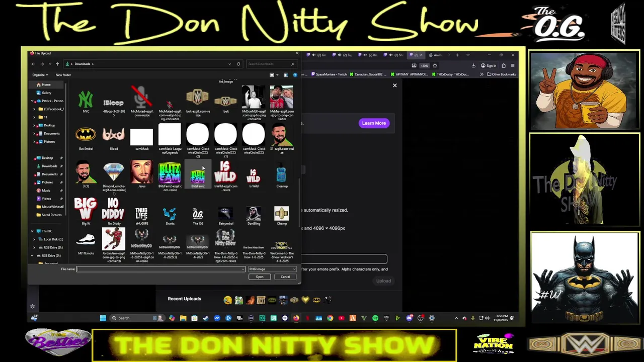The width and height of the screenshot is (644, 362).
Task: Open the browser downloads icon
Action: pyautogui.click(x=473, y=66)
